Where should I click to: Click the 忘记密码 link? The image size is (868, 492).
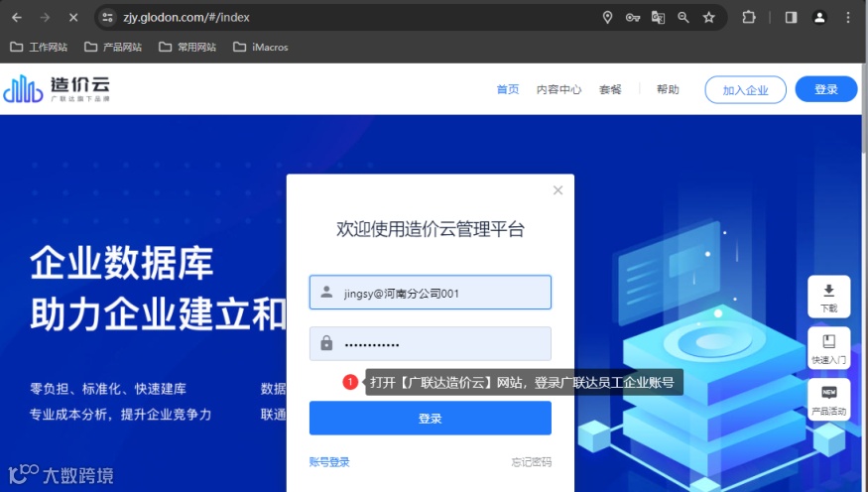tap(532, 462)
